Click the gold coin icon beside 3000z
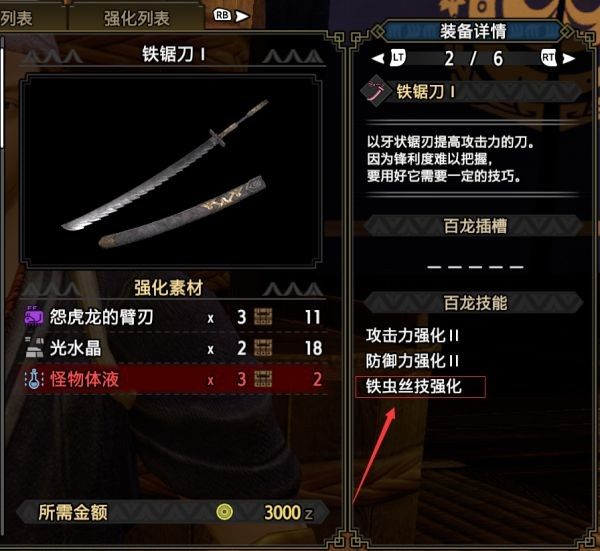The width and height of the screenshot is (600, 551). 224,512
